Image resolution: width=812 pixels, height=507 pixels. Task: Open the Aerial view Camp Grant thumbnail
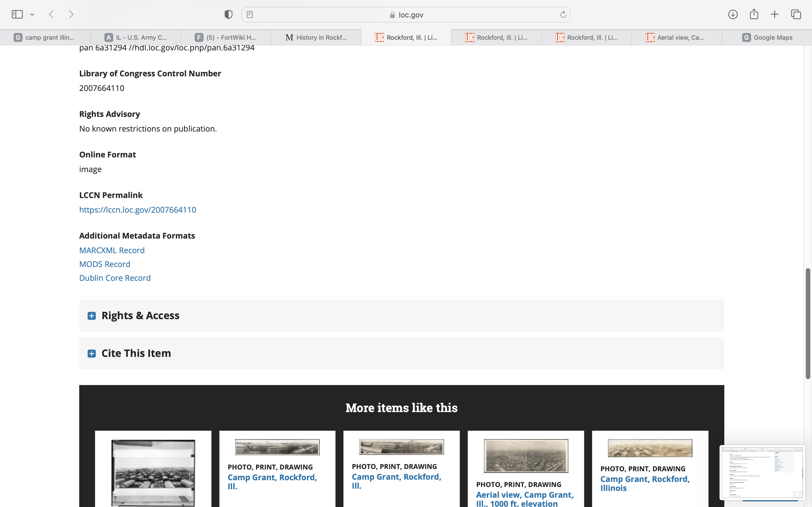tap(526, 456)
